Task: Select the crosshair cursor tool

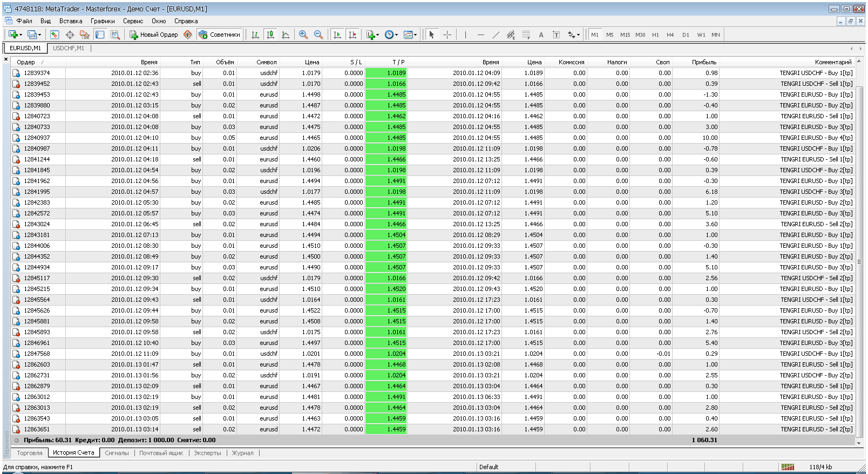Action: coord(447,35)
